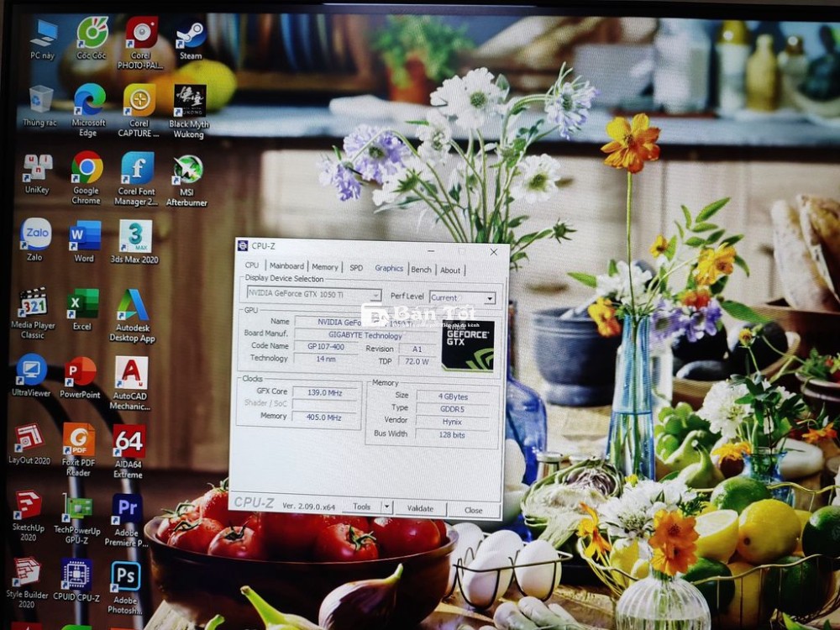Launch TechPowerUp GPU-Z icon
The height and width of the screenshot is (630, 840).
77,518
